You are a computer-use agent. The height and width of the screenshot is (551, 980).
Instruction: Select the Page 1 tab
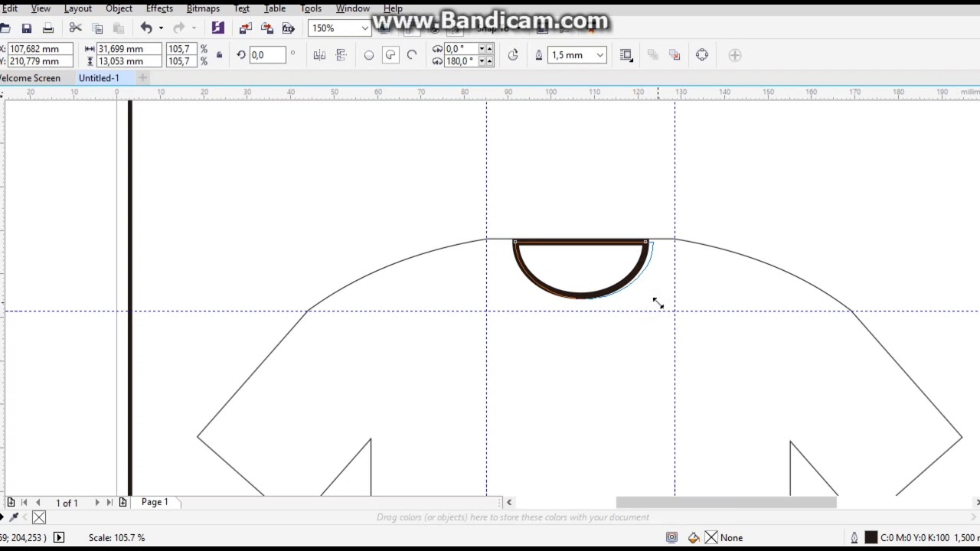click(155, 502)
